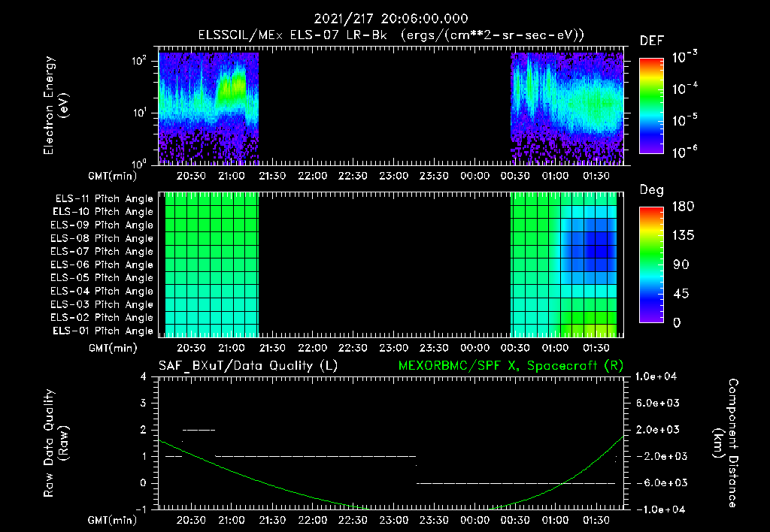Click the green MEXORBMC/SPF X, Spacecraft (R) legend
Image resolution: width=770 pixels, height=532 pixels.
[511, 366]
